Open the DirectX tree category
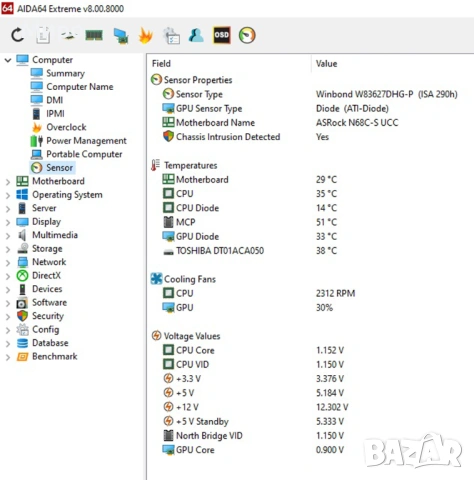 click(x=46, y=275)
